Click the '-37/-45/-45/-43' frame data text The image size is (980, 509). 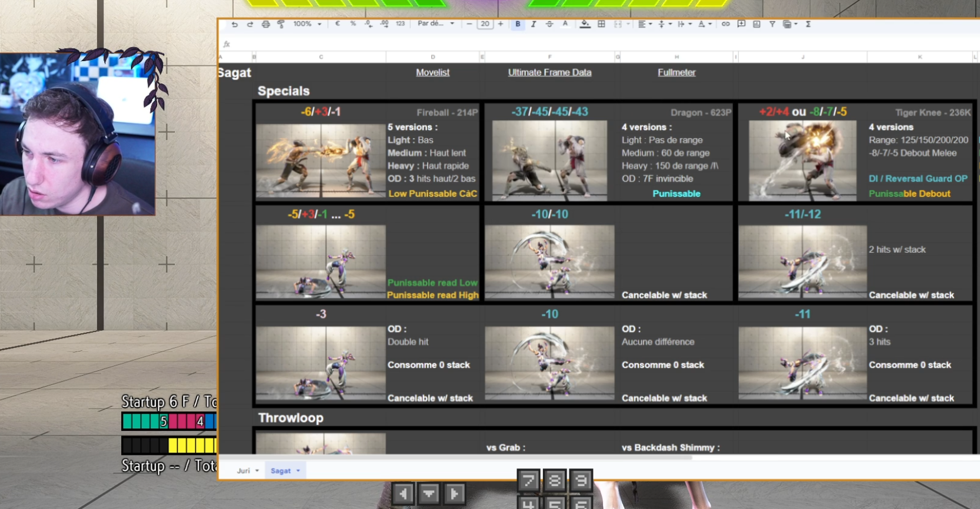[x=549, y=112]
